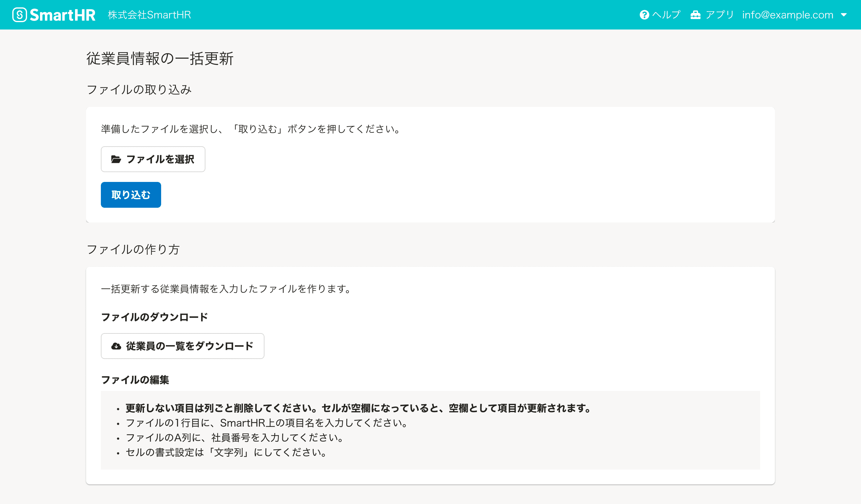Click the 株式会社SmartHR company name
Screen dimensions: 861x504
point(149,14)
